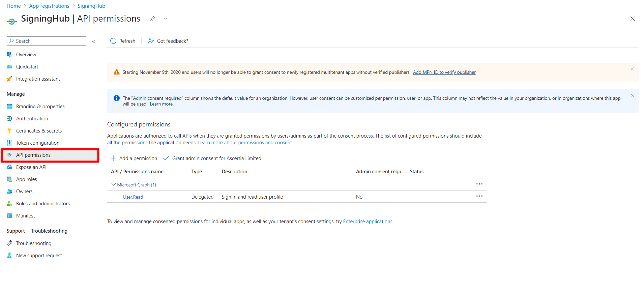Click the Refresh button label
Screen dimensions: 644x294
pos(127,41)
